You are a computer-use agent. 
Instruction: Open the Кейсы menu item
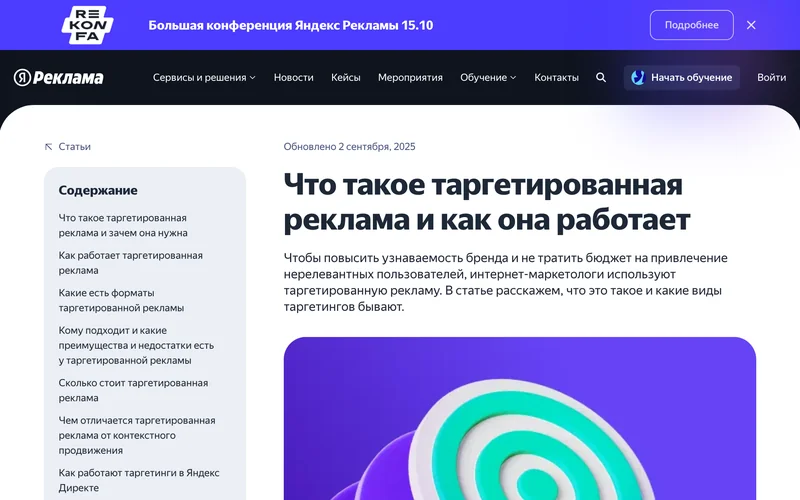345,78
